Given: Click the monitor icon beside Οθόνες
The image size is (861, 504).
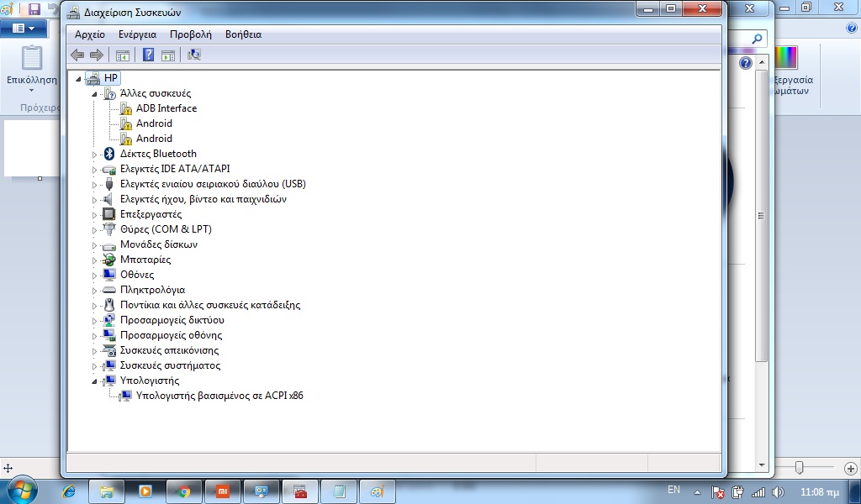Looking at the screenshot, I should 109,275.
